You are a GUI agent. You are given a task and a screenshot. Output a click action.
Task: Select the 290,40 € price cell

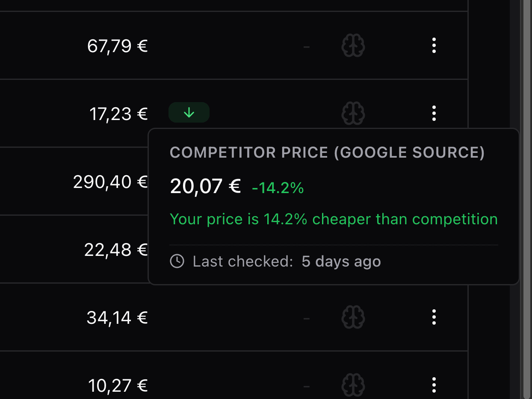[x=110, y=182]
